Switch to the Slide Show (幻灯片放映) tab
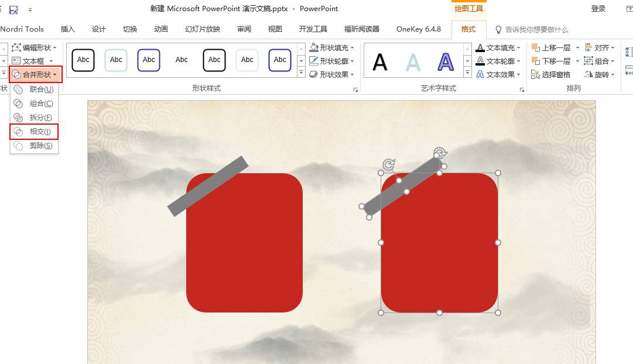This screenshot has height=364, width=633. pos(203,29)
